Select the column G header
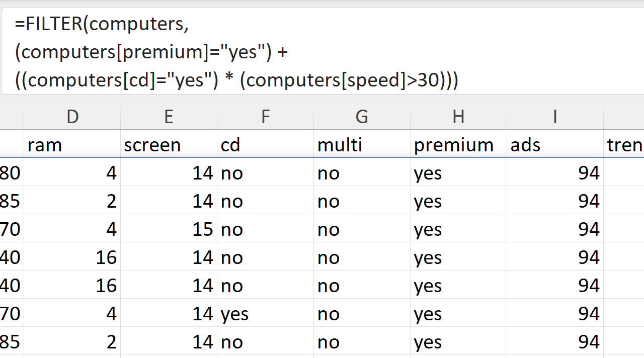Image resolution: width=644 pixels, height=358 pixels. pos(362,117)
